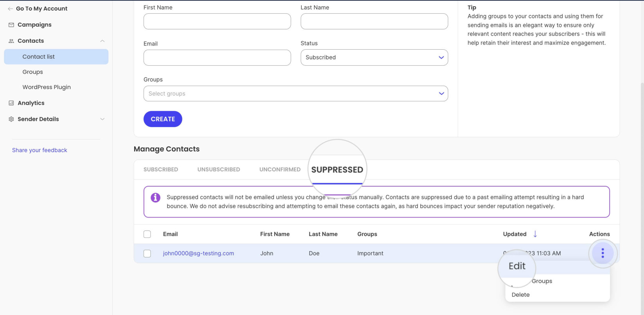Sort by the Email column header

click(x=170, y=234)
